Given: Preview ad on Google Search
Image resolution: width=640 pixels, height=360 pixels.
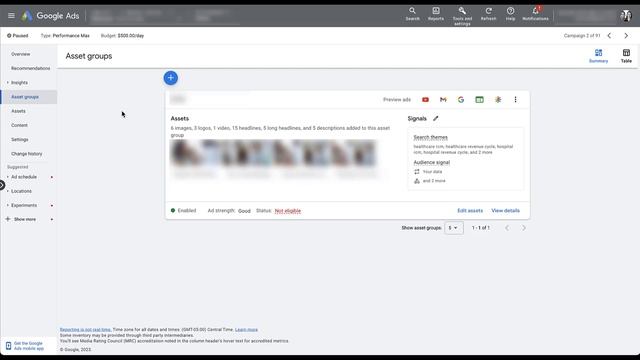Looking at the screenshot, I should click(x=461, y=100).
